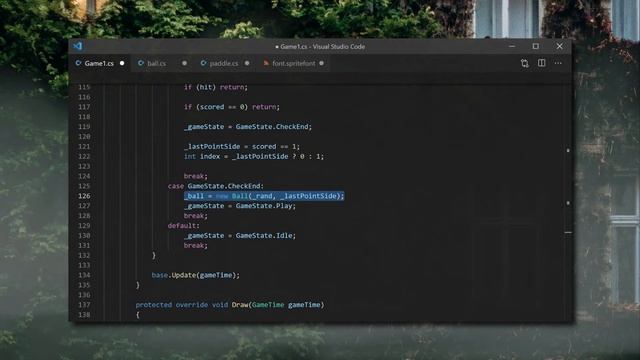Open changes compare icon in editor toolbar
640x360 pixels.
[x=525, y=63]
